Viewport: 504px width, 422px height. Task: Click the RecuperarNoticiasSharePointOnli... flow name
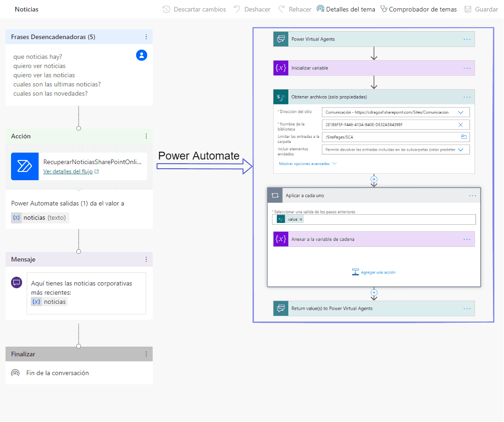92,162
